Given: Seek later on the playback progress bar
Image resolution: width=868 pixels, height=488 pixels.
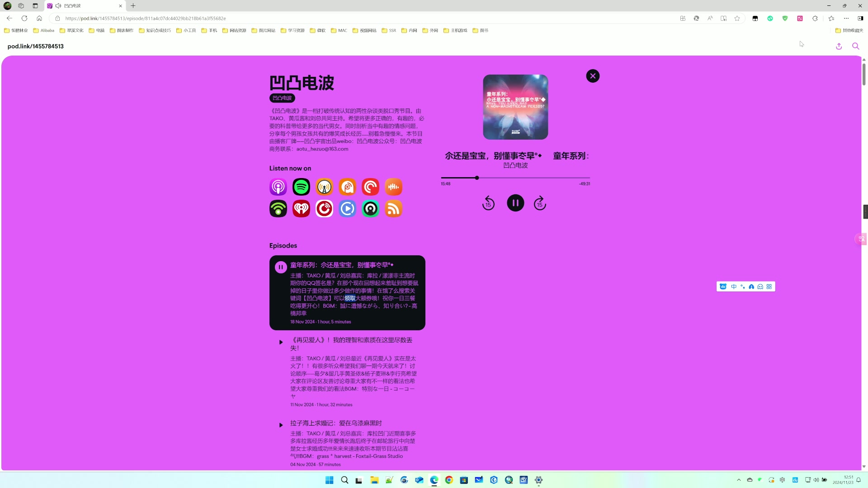Looking at the screenshot, I should pyautogui.click(x=533, y=178).
